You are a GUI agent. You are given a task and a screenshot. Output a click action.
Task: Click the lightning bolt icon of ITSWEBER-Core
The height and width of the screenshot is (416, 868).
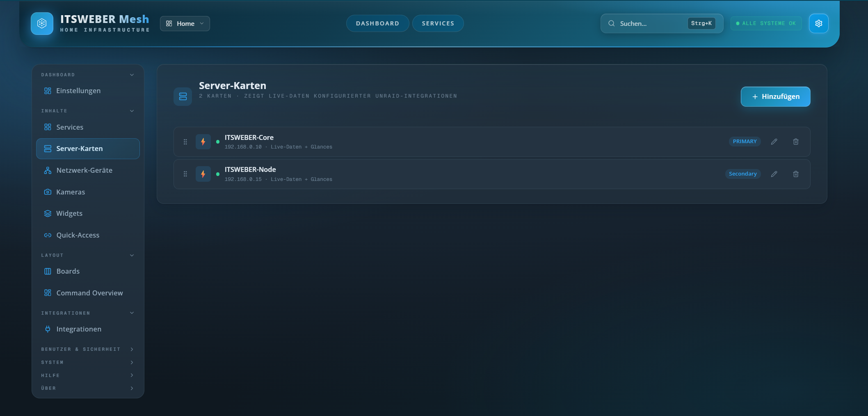203,142
